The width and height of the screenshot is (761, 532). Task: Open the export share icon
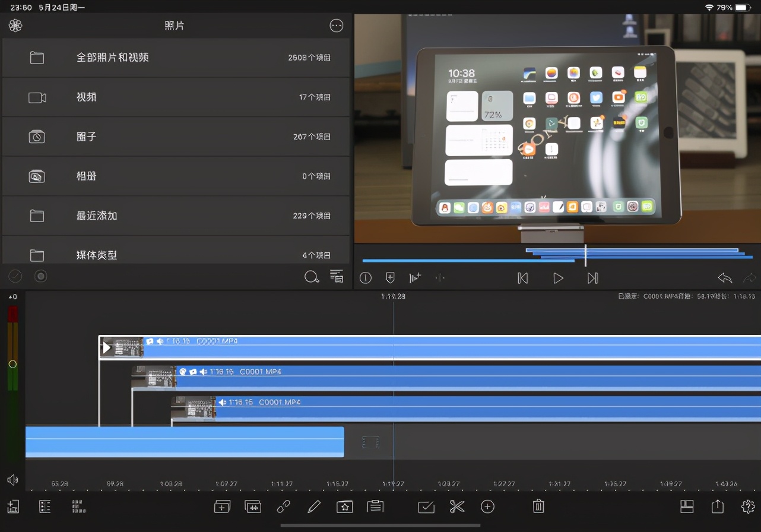[717, 506]
